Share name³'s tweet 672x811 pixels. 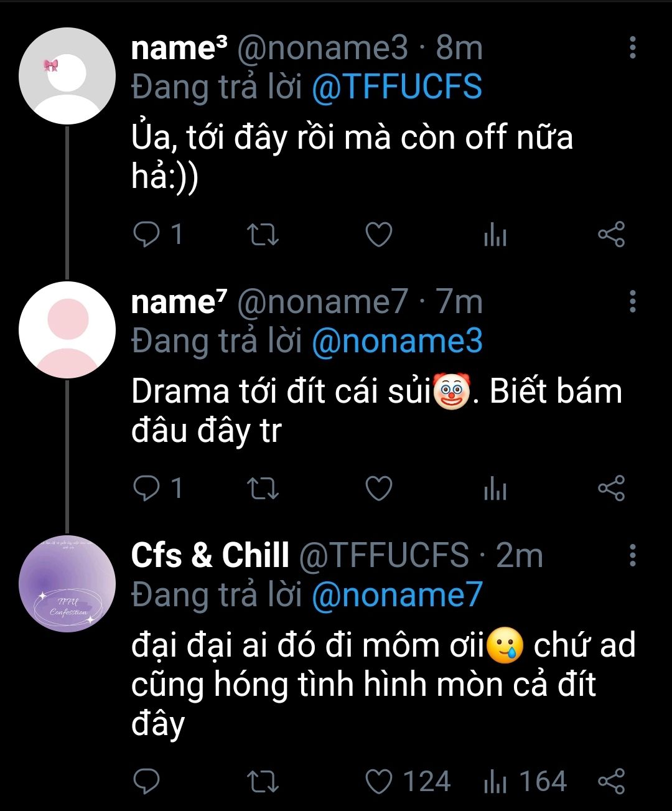pos(611,235)
